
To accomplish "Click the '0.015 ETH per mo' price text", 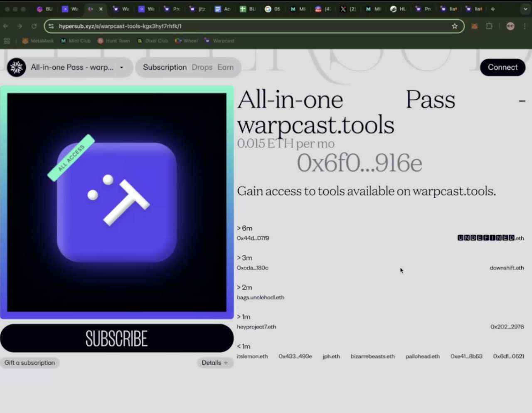I will 286,143.
